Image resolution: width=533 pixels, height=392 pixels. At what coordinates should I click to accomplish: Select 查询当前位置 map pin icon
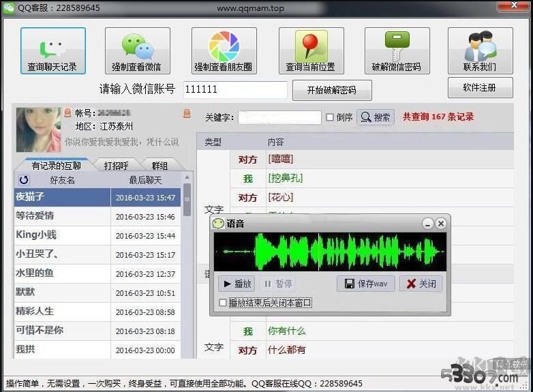(311, 50)
